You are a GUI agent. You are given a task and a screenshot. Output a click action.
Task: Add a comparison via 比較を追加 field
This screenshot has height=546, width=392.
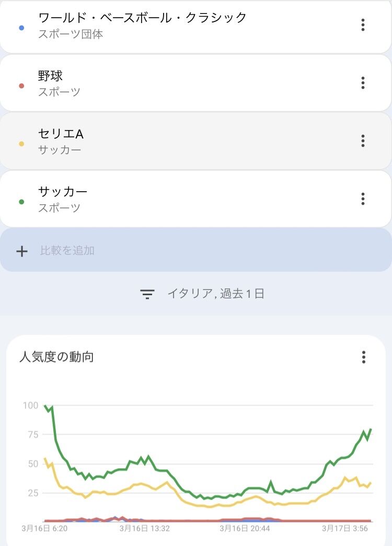(196, 250)
